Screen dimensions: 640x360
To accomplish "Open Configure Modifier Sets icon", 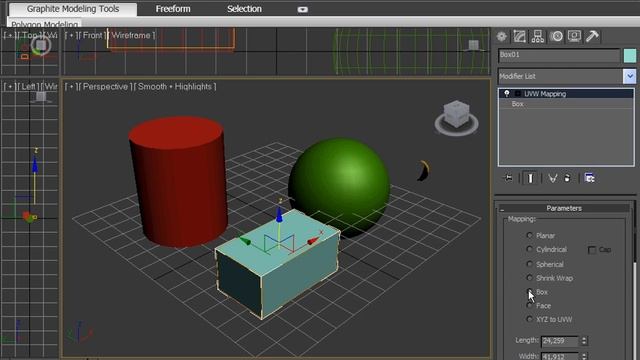I will 589,178.
